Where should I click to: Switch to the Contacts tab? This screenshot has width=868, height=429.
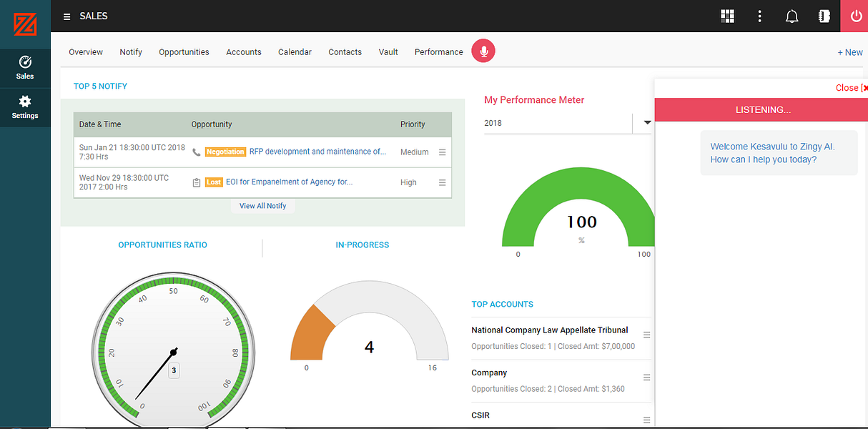pyautogui.click(x=345, y=52)
